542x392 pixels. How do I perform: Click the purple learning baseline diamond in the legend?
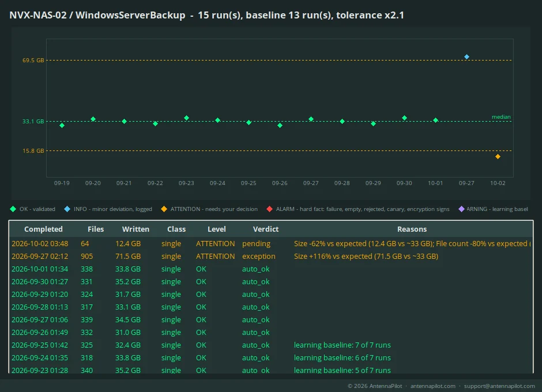[x=461, y=209]
